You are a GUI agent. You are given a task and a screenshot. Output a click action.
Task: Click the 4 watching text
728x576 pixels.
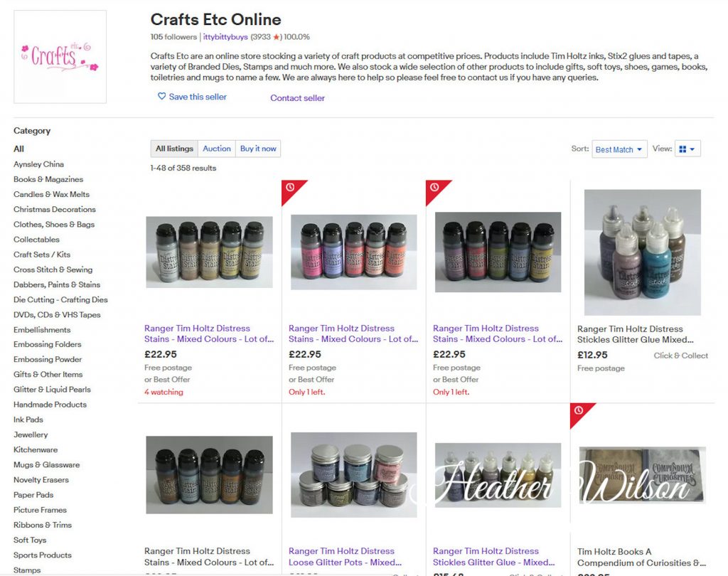point(164,392)
